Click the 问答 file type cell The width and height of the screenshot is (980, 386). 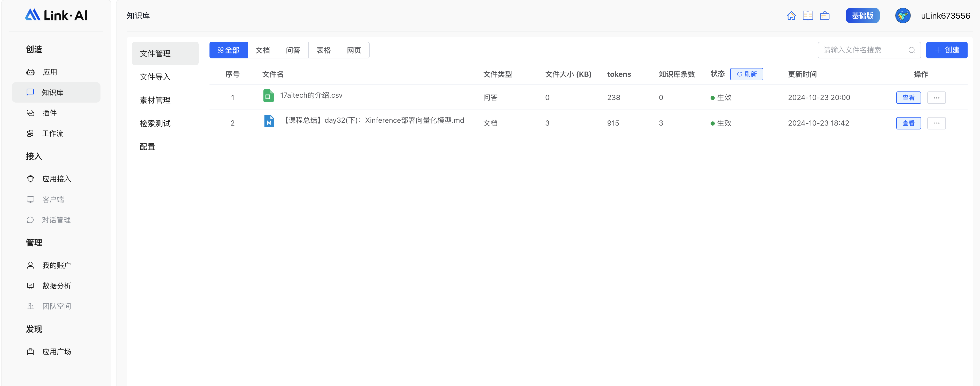[490, 98]
